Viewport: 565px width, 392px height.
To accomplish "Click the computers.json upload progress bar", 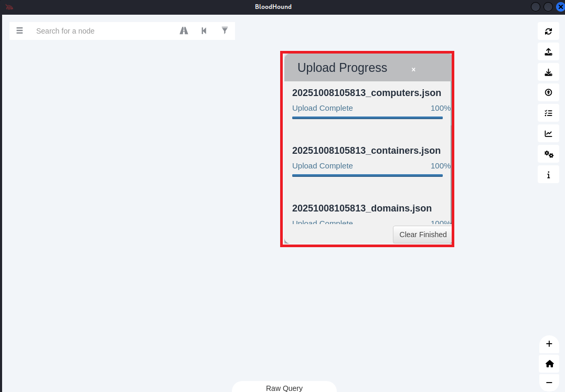I will 367,118.
